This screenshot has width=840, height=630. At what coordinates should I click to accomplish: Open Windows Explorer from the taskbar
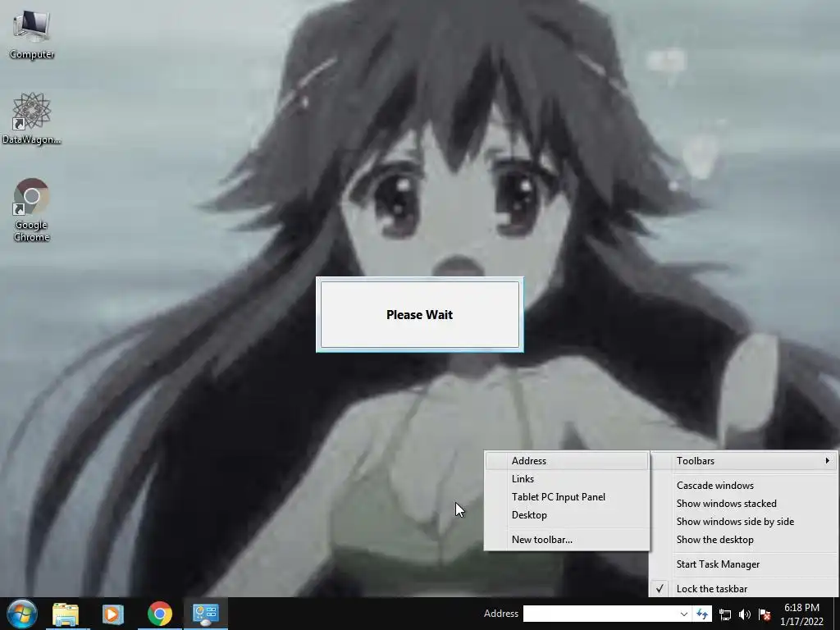click(66, 614)
